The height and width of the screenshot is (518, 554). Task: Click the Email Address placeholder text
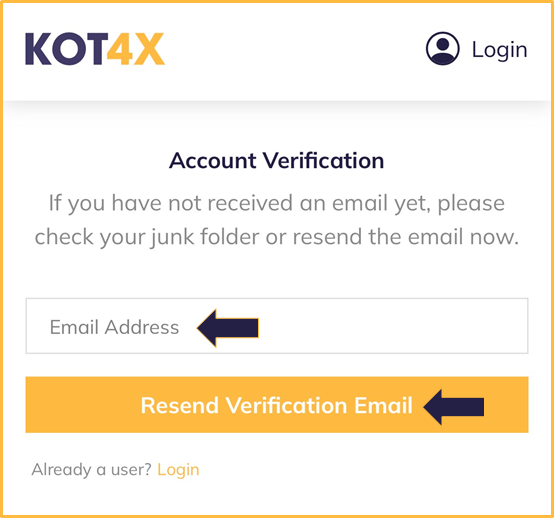pos(114,327)
